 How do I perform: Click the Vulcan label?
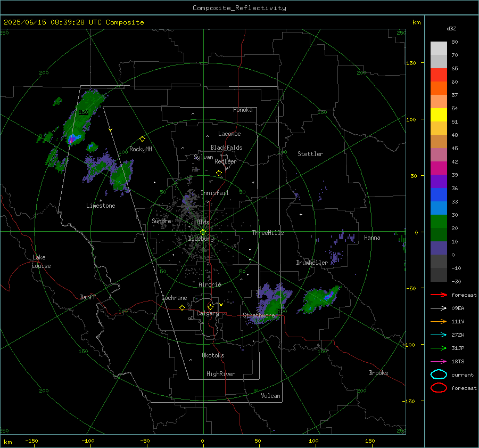pos(270,396)
